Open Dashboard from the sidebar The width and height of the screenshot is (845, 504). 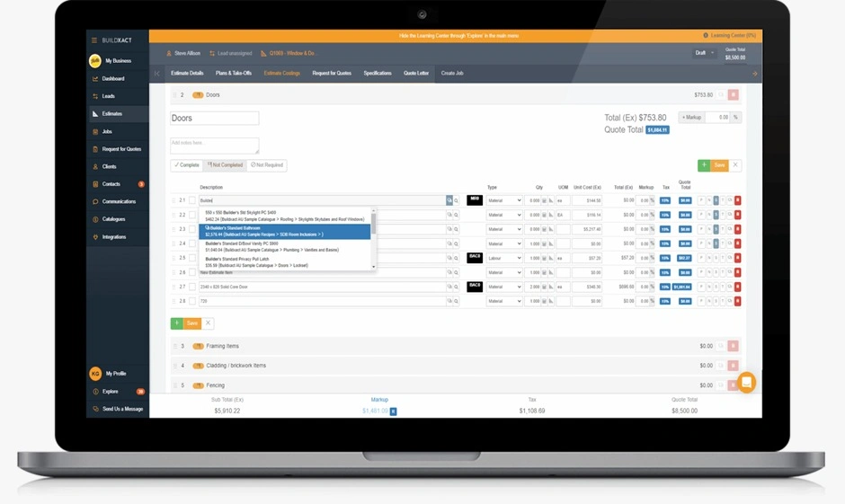click(112, 79)
